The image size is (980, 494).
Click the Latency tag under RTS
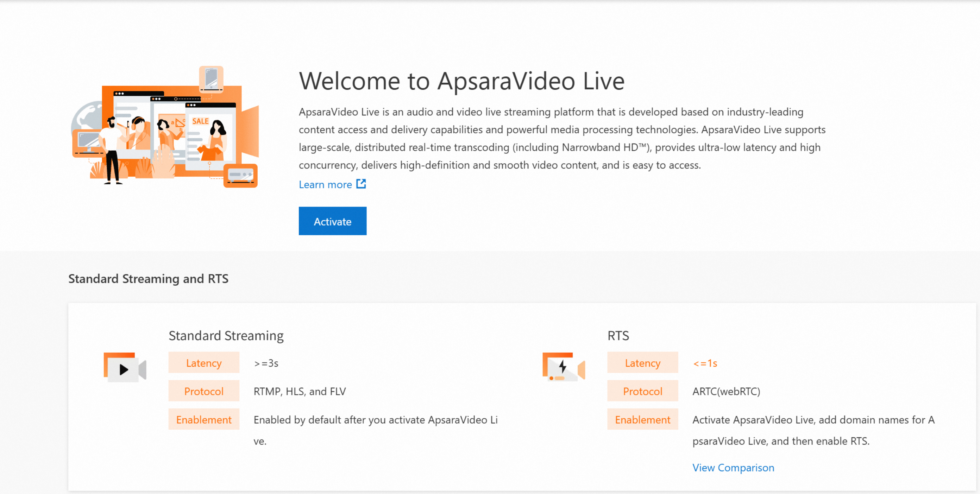[642, 362]
